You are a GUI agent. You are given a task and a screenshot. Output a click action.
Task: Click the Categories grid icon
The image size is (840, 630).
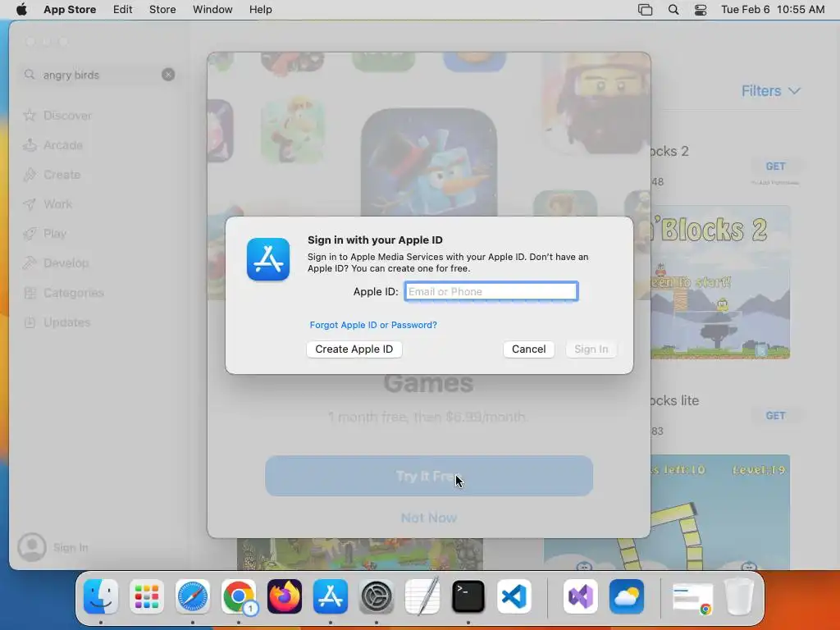tap(30, 293)
